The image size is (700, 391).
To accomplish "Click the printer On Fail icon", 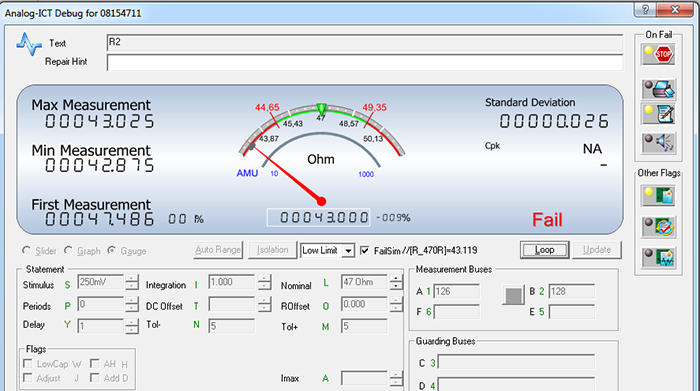I will [658, 89].
